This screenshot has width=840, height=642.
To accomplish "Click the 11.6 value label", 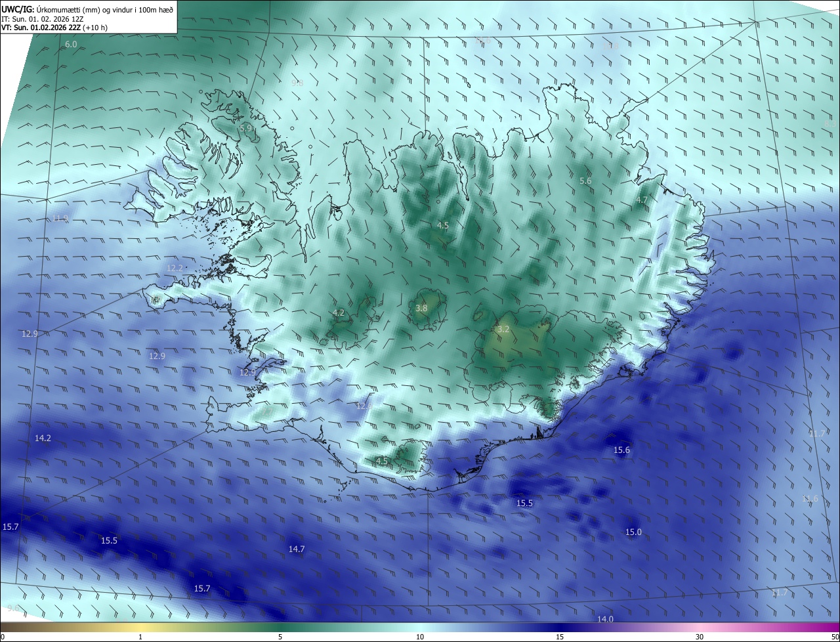I will coord(810,499).
